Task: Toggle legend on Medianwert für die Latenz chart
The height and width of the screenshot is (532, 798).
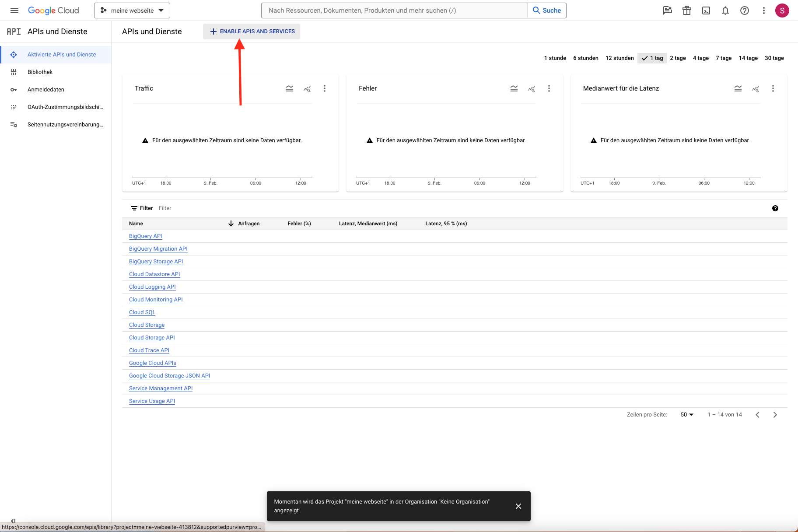Action: click(738, 88)
